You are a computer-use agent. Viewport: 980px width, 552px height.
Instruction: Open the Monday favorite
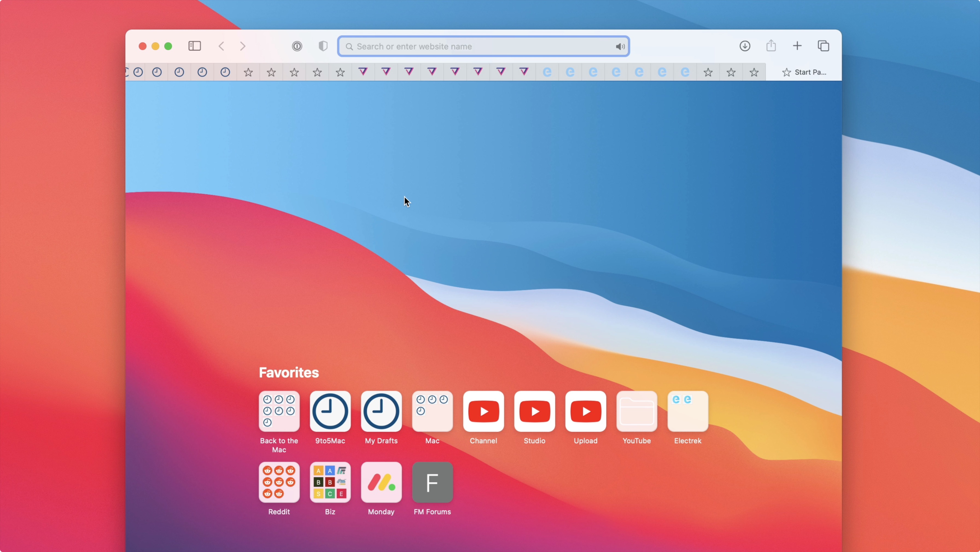click(x=381, y=482)
